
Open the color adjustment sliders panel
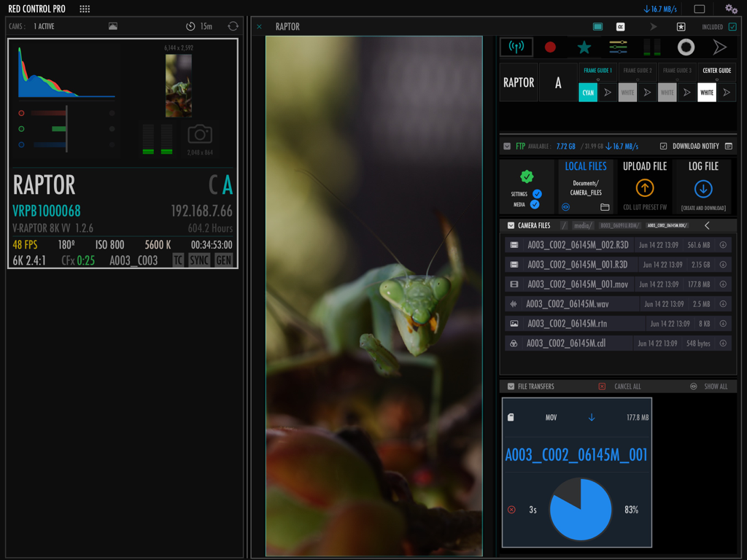(619, 47)
